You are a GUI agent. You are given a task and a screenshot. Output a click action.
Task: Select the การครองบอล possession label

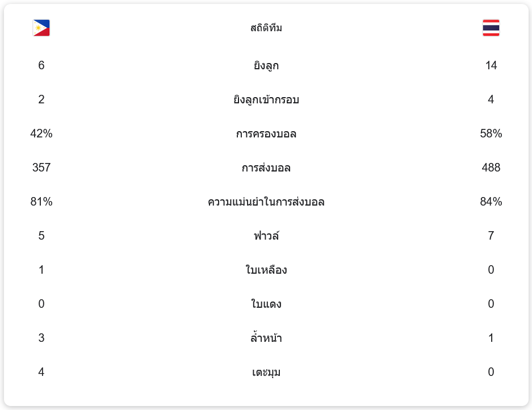[266, 134]
